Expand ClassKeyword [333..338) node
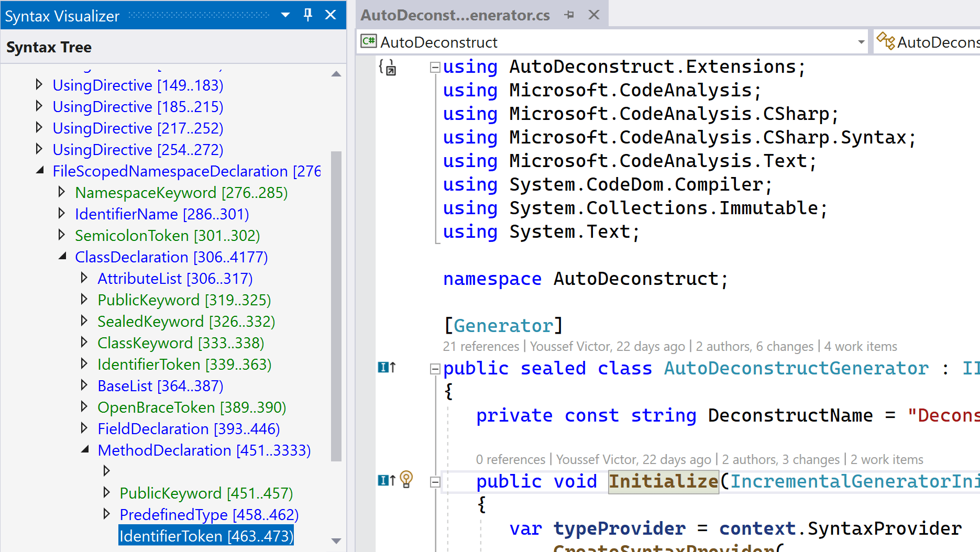 [x=84, y=342]
